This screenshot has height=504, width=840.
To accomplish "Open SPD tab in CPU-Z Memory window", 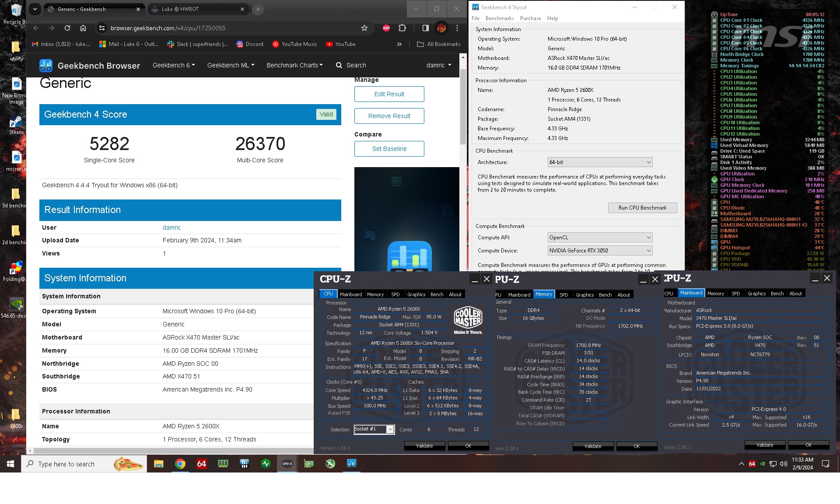I will 563,295.
